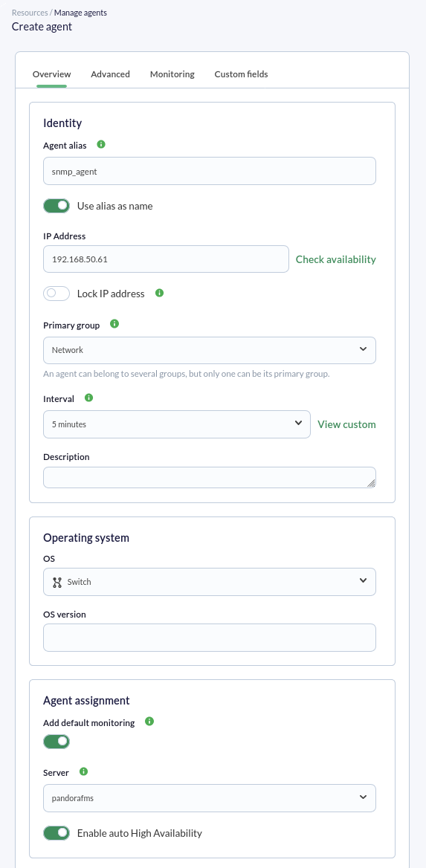Click info icon next to Agent alias
The width and height of the screenshot is (426, 868).
pos(101,144)
